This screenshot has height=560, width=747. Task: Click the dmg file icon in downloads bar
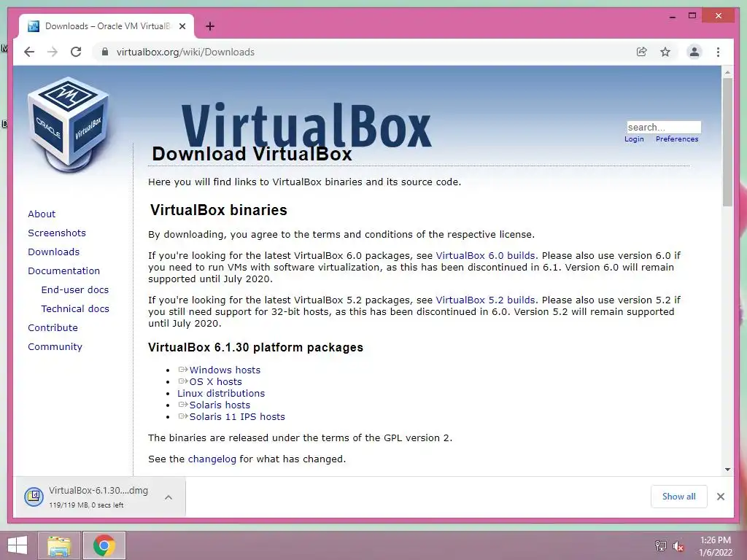(34, 497)
